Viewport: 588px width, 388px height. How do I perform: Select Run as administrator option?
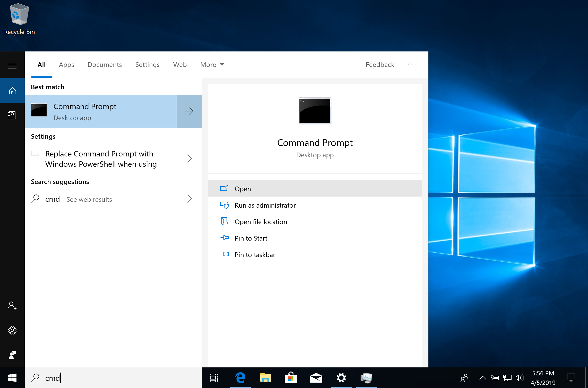pos(265,205)
